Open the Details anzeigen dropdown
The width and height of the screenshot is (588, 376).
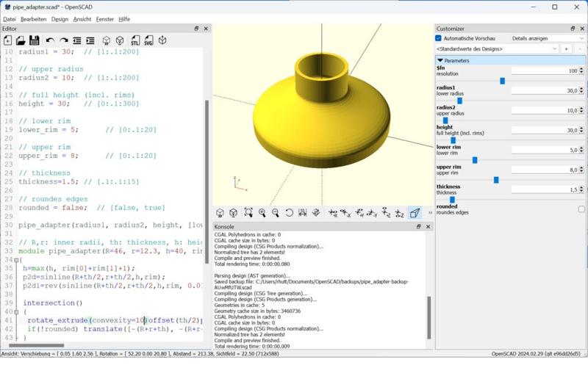[x=547, y=38]
